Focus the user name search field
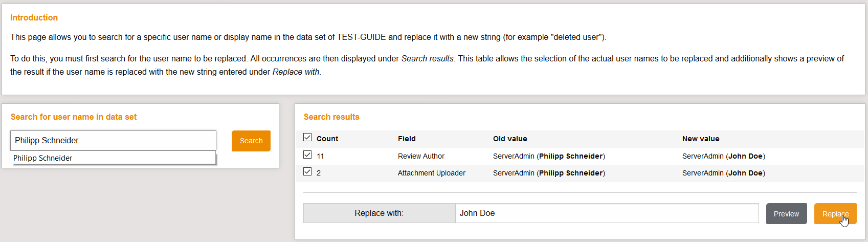 [113, 140]
